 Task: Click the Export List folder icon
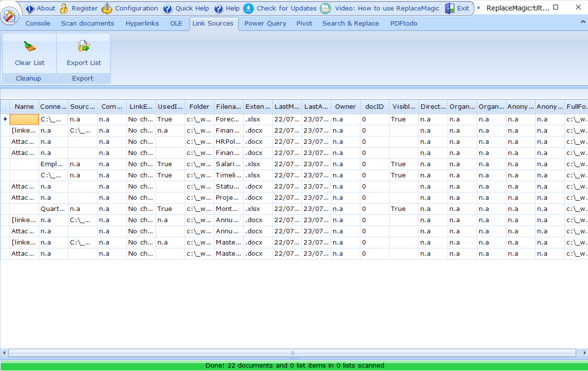coord(84,46)
